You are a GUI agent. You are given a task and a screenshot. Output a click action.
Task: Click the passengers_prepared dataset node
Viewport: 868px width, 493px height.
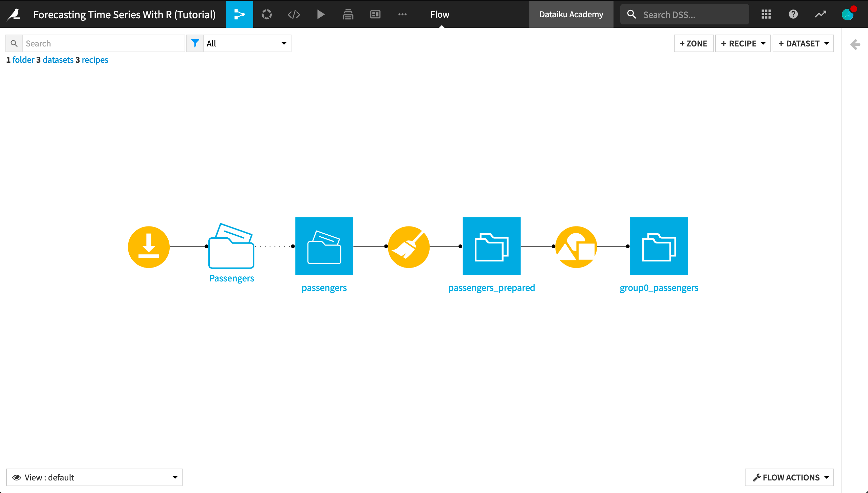492,246
